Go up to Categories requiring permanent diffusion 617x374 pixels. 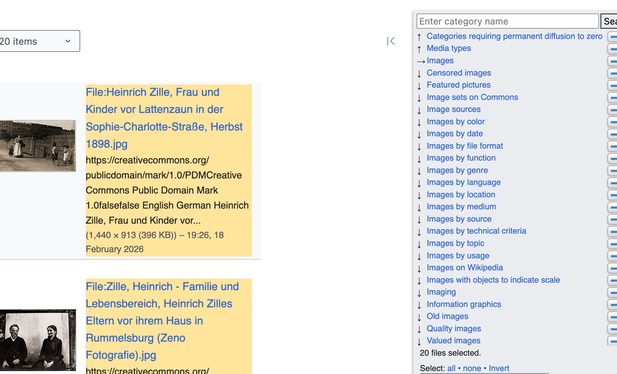[x=514, y=36]
